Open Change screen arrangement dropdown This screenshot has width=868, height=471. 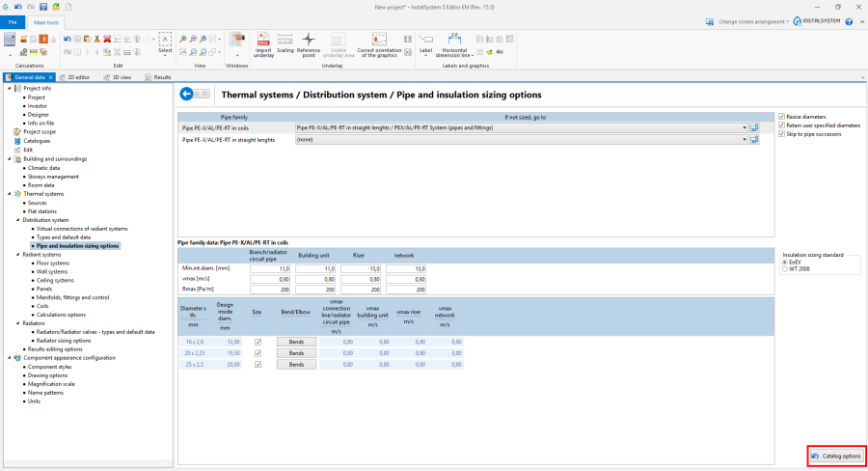752,21
